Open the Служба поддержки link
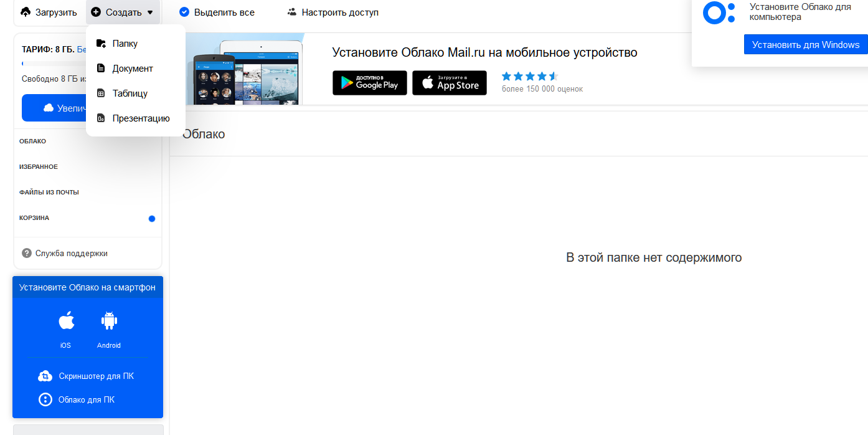Image resolution: width=868 pixels, height=435 pixels. coord(72,254)
